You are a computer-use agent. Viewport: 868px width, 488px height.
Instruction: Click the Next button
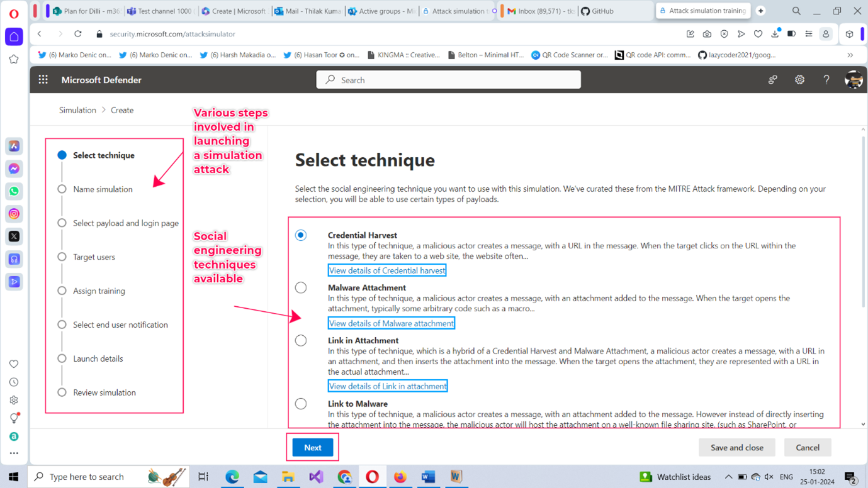313,448
